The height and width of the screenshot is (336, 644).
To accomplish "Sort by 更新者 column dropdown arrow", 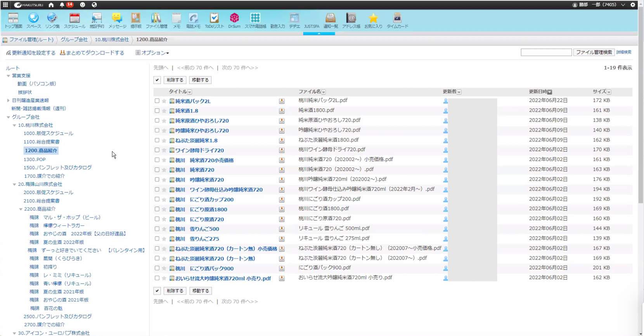I will 459,92.
